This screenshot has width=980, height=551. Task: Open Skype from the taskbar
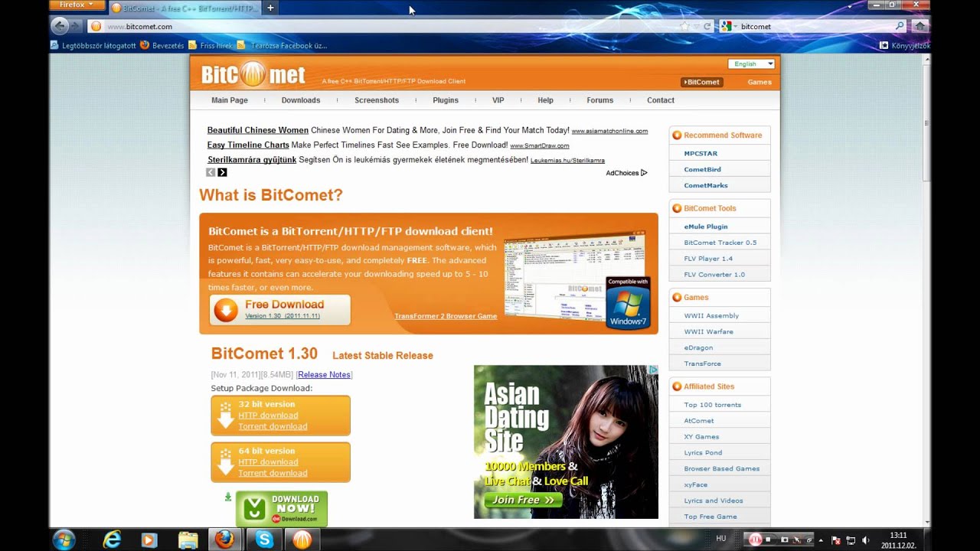pyautogui.click(x=265, y=540)
